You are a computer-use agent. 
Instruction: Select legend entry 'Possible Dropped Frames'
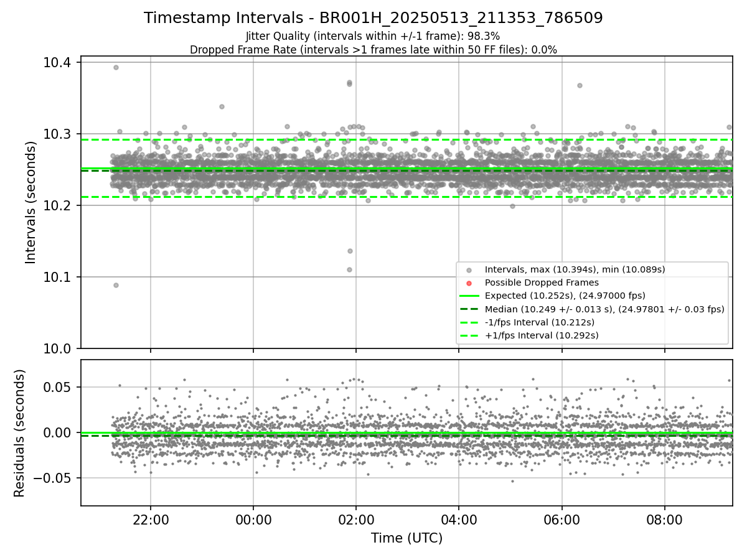tap(542, 282)
